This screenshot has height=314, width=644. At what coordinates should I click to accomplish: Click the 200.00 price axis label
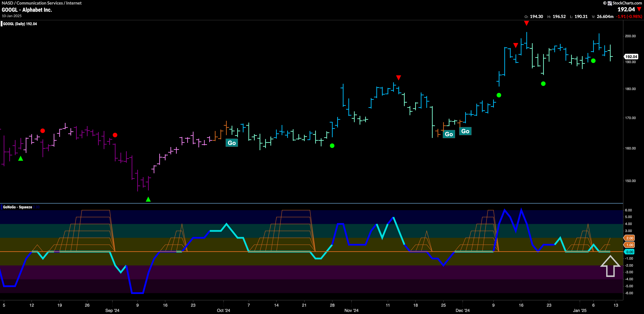[x=630, y=36]
